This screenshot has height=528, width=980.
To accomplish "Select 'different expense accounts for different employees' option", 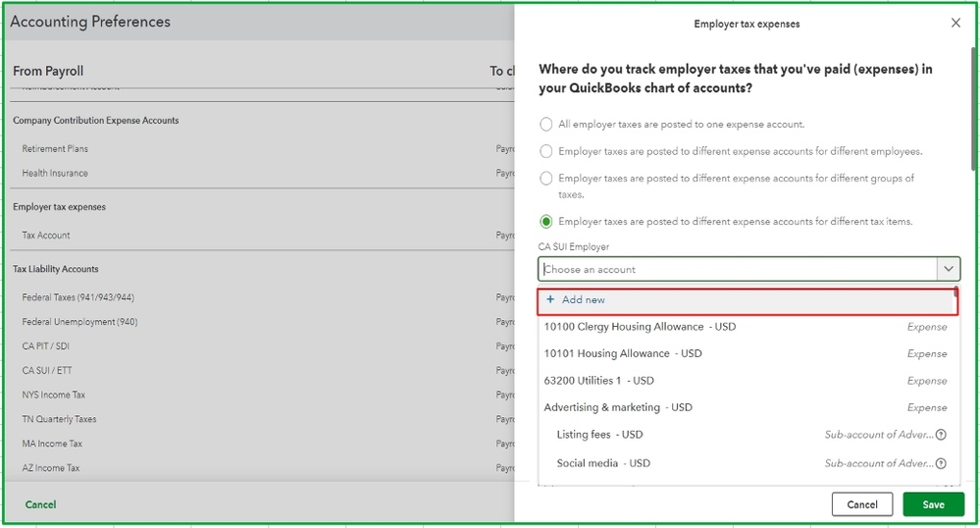I will coord(546,151).
